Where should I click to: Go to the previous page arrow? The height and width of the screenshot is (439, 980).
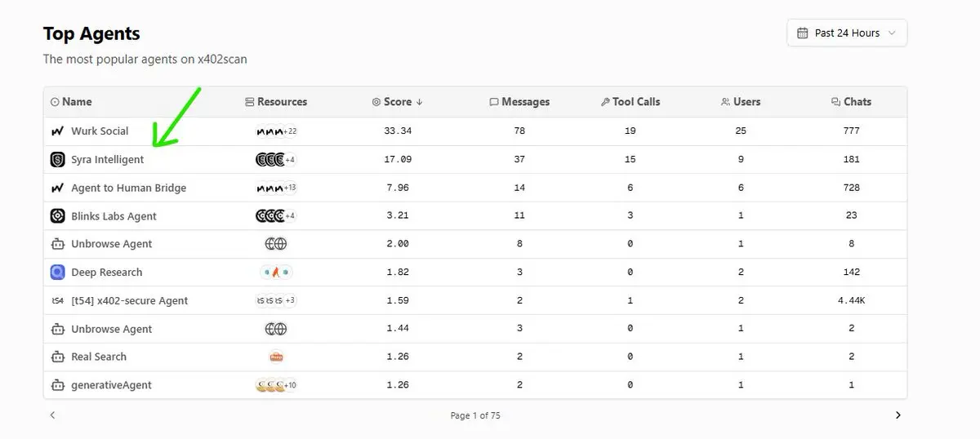pos(53,415)
